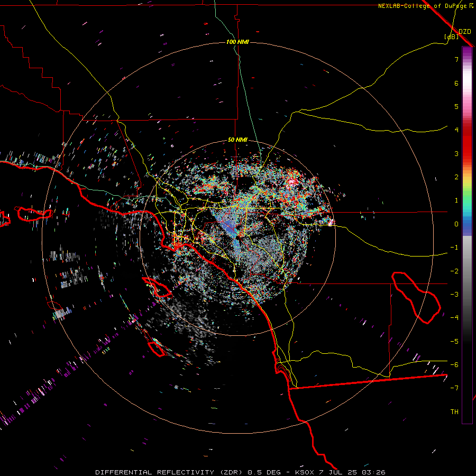Click the 2 value on the color scale
Viewport: 476px width, 476px height.
click(x=456, y=177)
